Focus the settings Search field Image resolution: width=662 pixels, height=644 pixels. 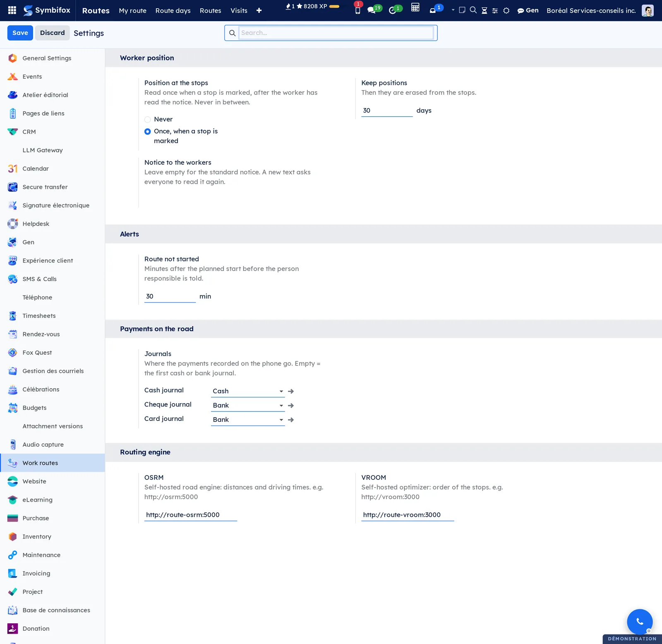coord(336,33)
